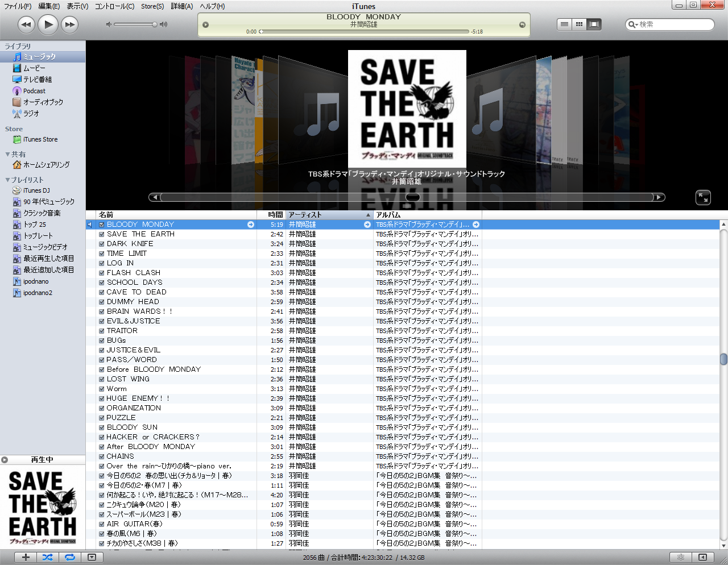728x565 pixels.
Task: Switch to list view
Action: (564, 24)
